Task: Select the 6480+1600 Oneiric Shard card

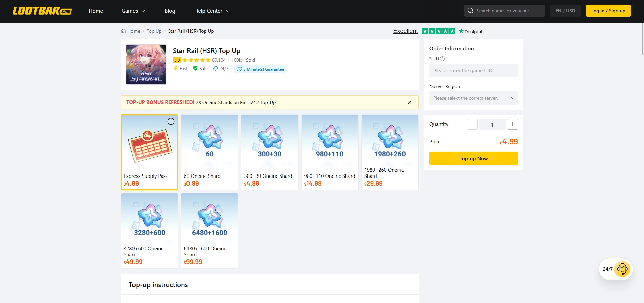Action: tap(210, 231)
